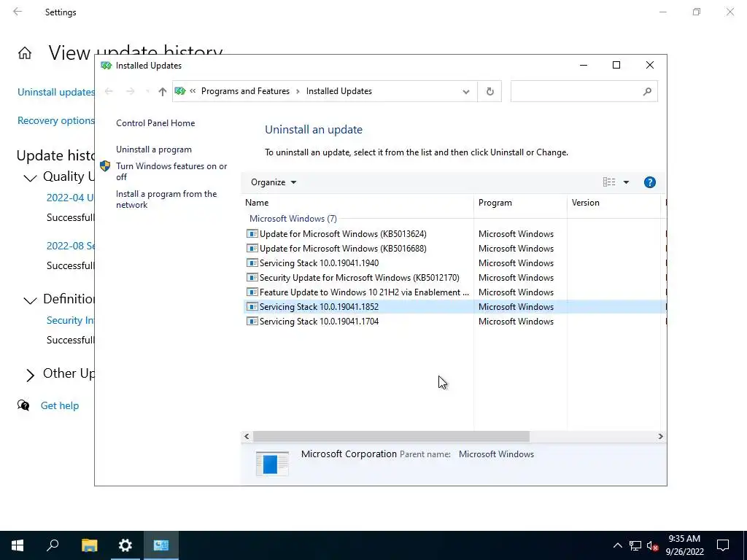Image resolution: width=747 pixels, height=560 pixels.
Task: Select Servicing Stack 10.0.19041.1704 name
Action: click(x=320, y=322)
